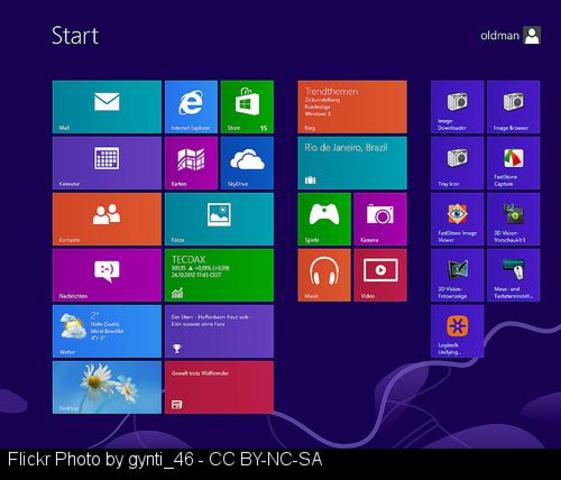
Task: Open the Mail tile
Action: tap(107, 107)
